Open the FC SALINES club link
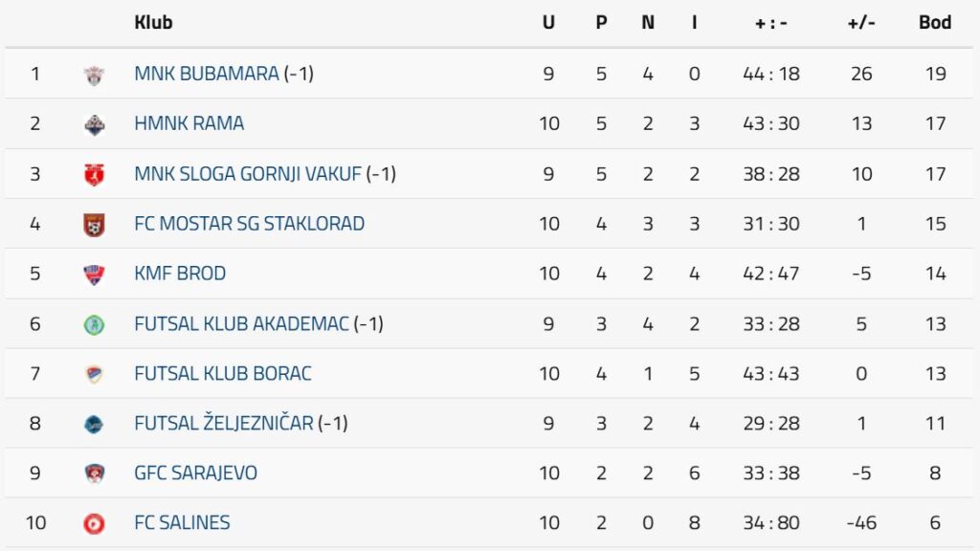Screen dimensions: 980x551 pos(183,522)
